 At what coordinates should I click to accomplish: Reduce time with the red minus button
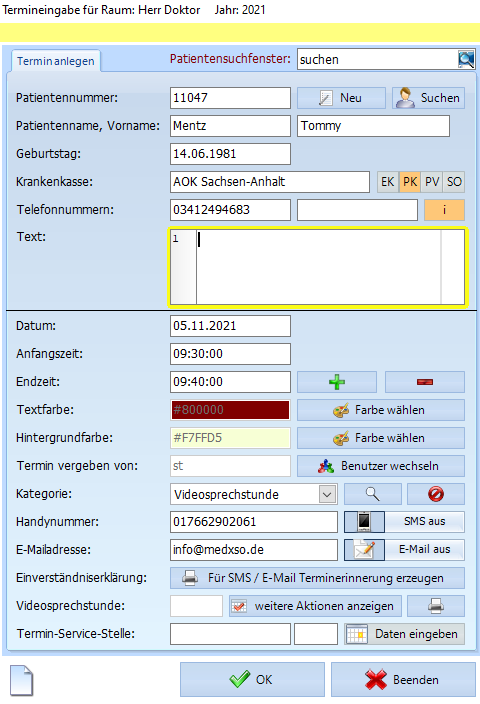pyautogui.click(x=425, y=382)
